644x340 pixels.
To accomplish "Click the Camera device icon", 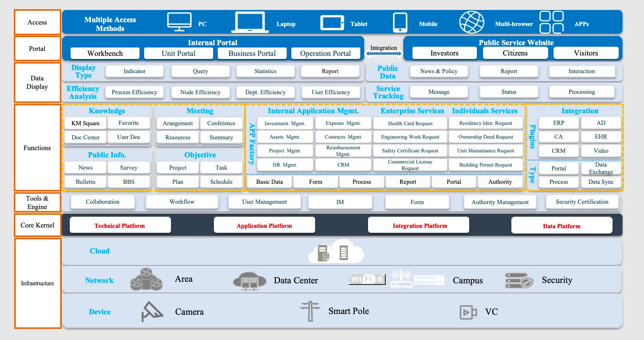I will pyautogui.click(x=152, y=312).
